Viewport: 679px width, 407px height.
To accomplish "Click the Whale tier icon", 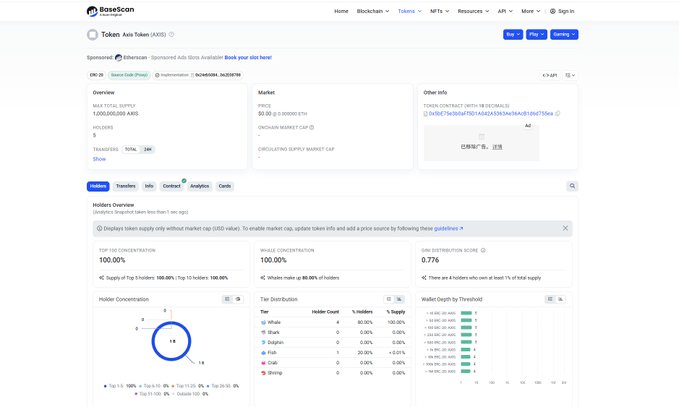I will click(x=263, y=323).
